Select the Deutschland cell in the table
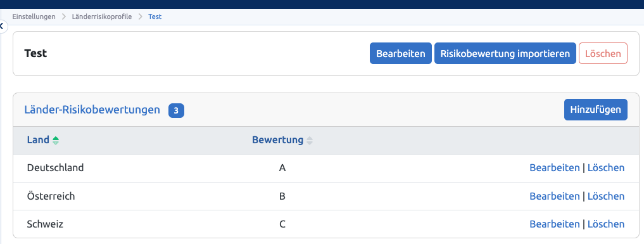 click(x=55, y=167)
